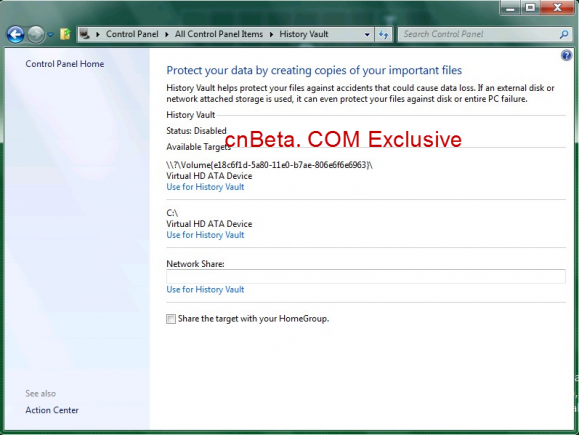
Task: Click the computer icon in address bar
Action: [85, 34]
